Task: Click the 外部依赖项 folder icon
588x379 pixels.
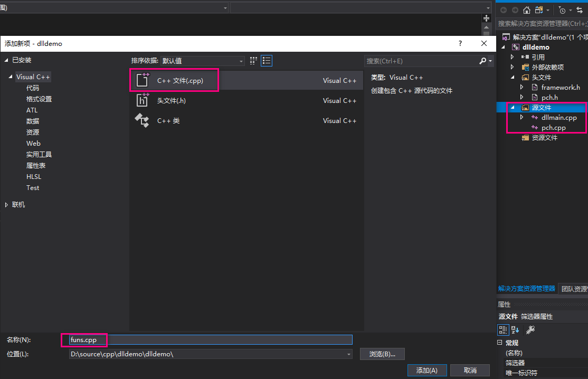Action: (x=525, y=67)
